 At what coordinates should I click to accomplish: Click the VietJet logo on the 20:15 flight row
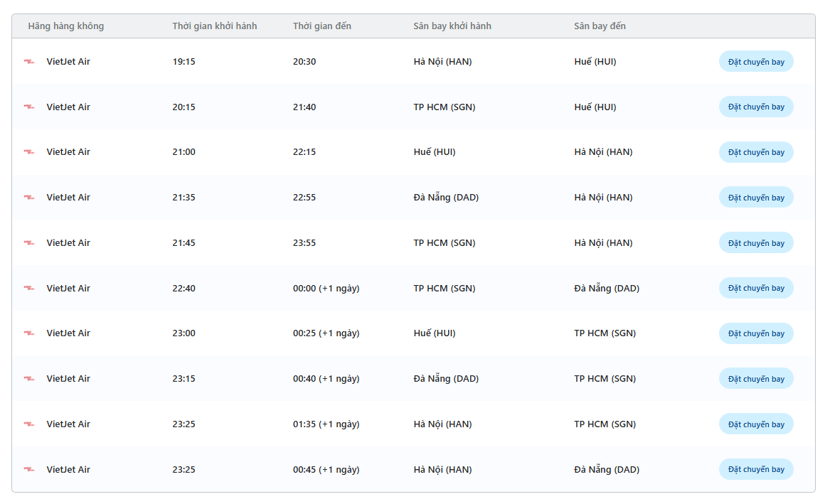[29, 107]
